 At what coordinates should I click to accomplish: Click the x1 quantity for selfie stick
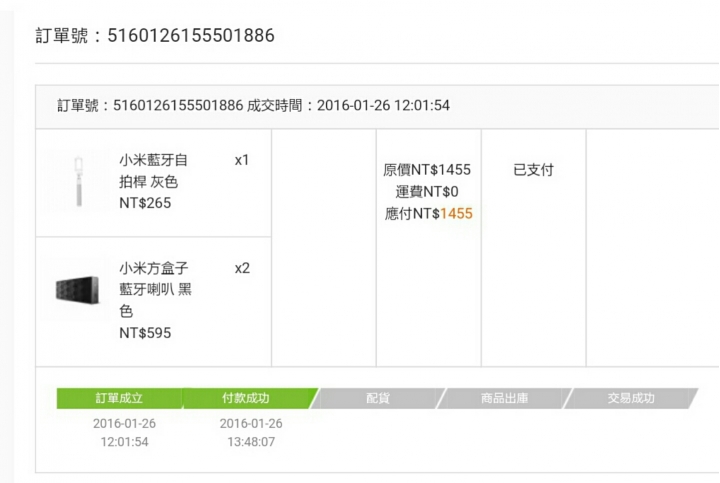pyautogui.click(x=242, y=160)
